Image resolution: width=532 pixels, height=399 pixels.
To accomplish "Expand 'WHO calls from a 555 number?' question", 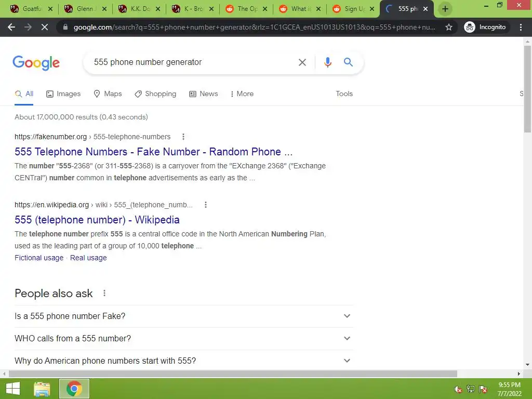I will click(x=183, y=339).
